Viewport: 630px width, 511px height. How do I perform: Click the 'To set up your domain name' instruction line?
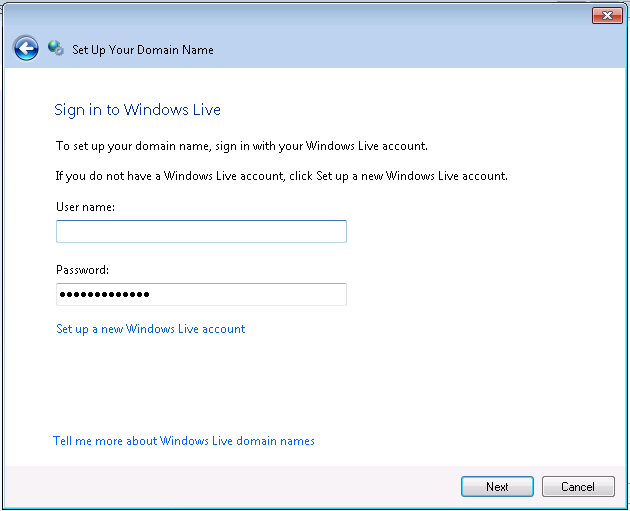241,146
